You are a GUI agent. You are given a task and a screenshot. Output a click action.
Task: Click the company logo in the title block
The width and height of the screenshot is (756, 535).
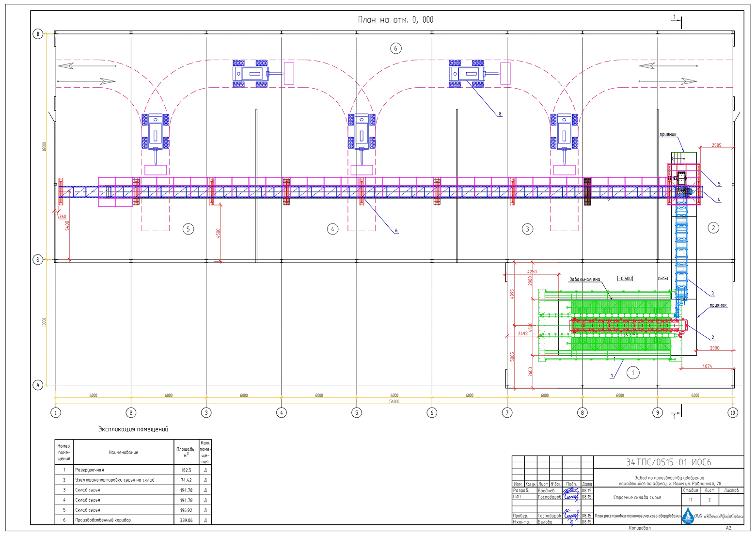pyautogui.click(x=688, y=516)
